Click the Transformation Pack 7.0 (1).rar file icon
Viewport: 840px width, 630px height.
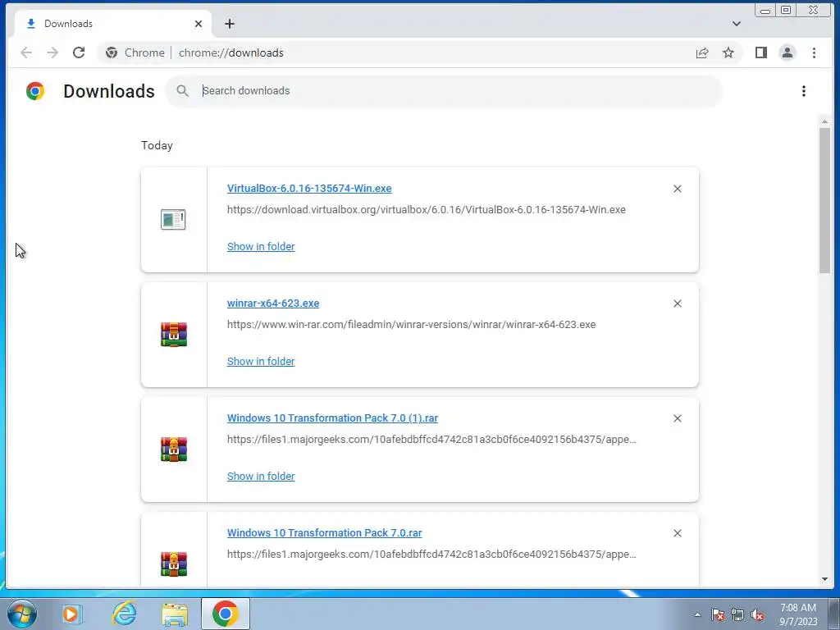(174, 449)
